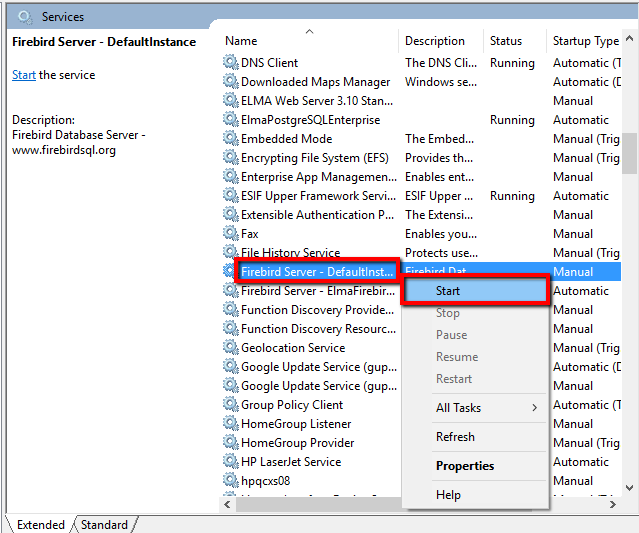The height and width of the screenshot is (533, 639).
Task: Choose Start from the context menu
Action: (x=475, y=291)
